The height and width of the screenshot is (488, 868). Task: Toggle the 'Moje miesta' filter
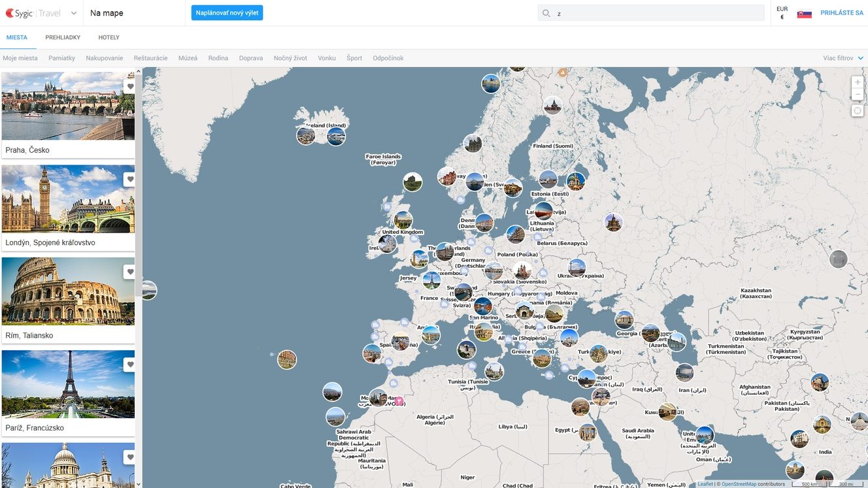point(20,58)
